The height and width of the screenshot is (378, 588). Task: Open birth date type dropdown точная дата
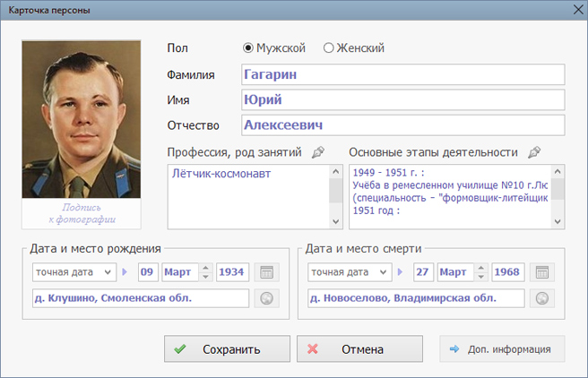74,272
